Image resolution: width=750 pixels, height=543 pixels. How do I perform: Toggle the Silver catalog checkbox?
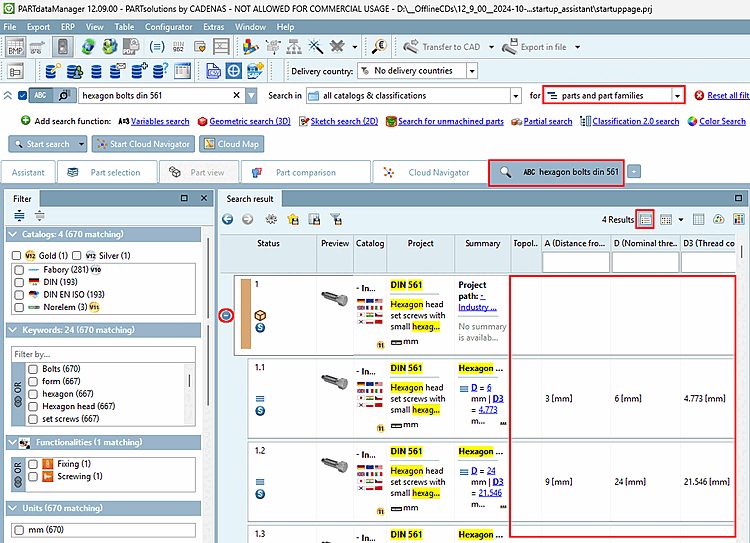(77, 255)
